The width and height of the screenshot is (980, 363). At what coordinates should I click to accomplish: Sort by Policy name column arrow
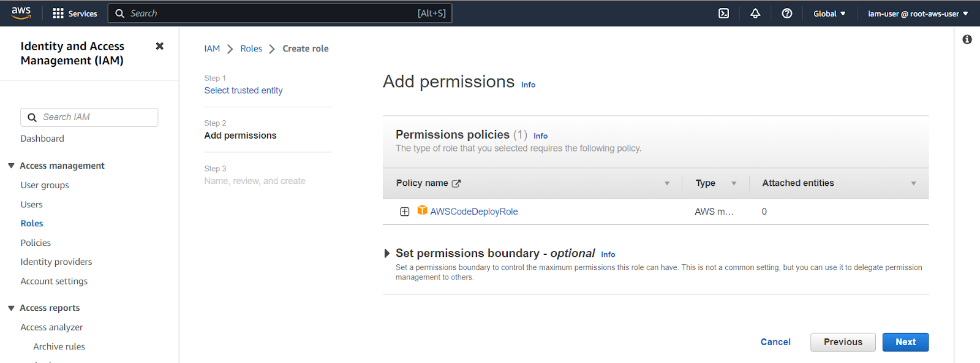pyautogui.click(x=667, y=183)
